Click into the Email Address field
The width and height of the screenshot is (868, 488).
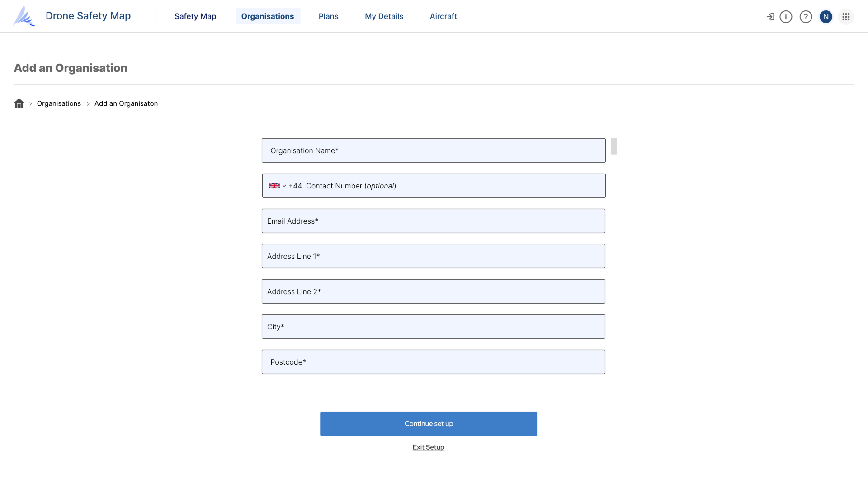433,221
